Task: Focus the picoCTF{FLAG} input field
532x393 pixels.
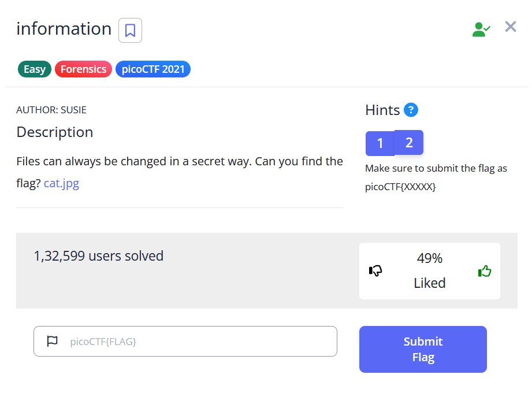Action: pos(196,341)
